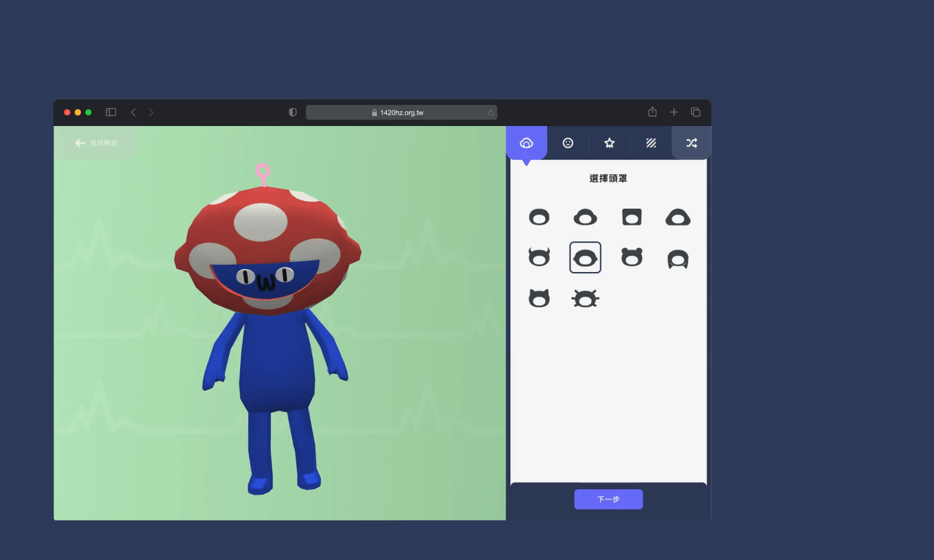Open a new browser tab
The image size is (934, 560).
(x=674, y=112)
